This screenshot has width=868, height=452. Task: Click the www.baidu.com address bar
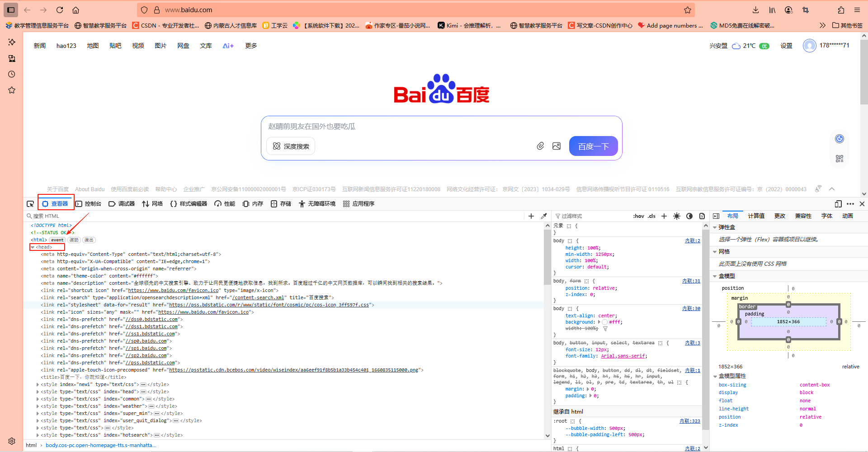tap(416, 10)
